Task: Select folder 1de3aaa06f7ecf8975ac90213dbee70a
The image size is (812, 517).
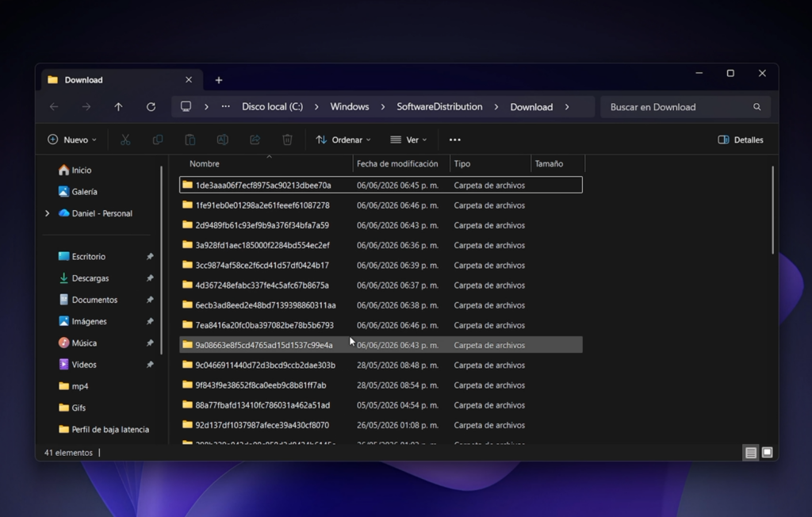Action: point(381,185)
